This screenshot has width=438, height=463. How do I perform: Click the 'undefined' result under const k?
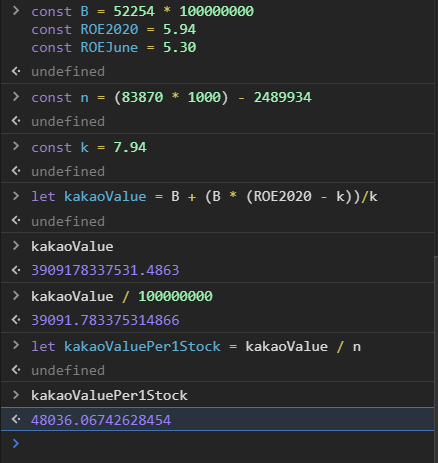click(x=68, y=171)
